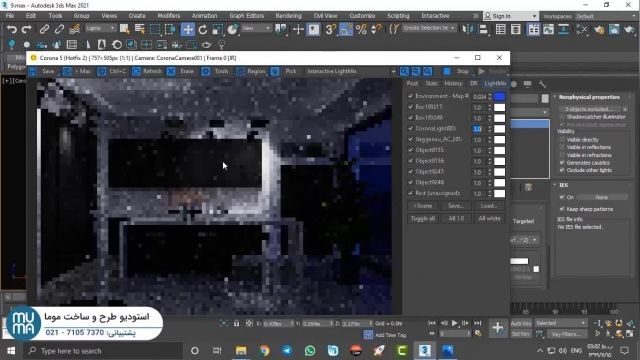Click the Unlink Selection broken-chain icon
640x360 pixels.
coord(59,29)
